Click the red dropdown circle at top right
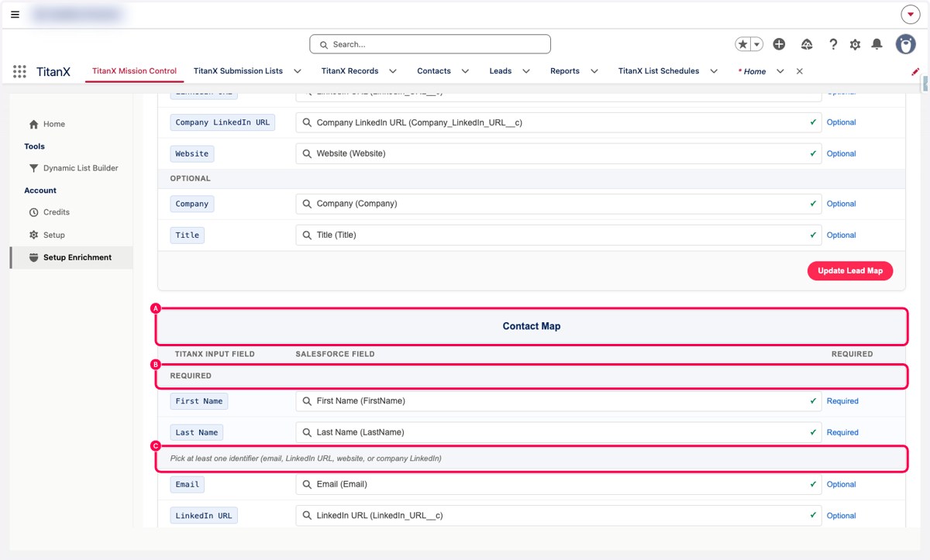 tap(910, 15)
